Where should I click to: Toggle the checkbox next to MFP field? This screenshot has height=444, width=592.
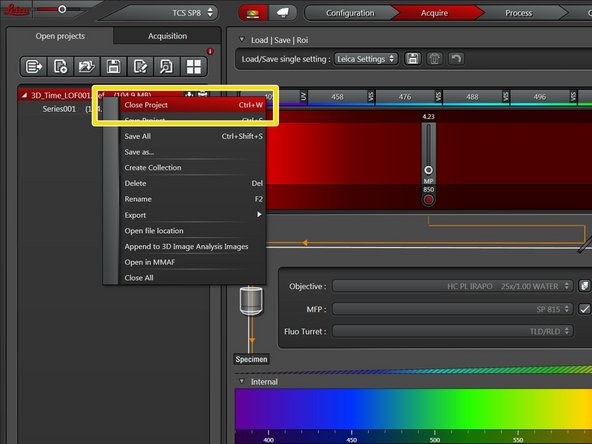click(584, 309)
